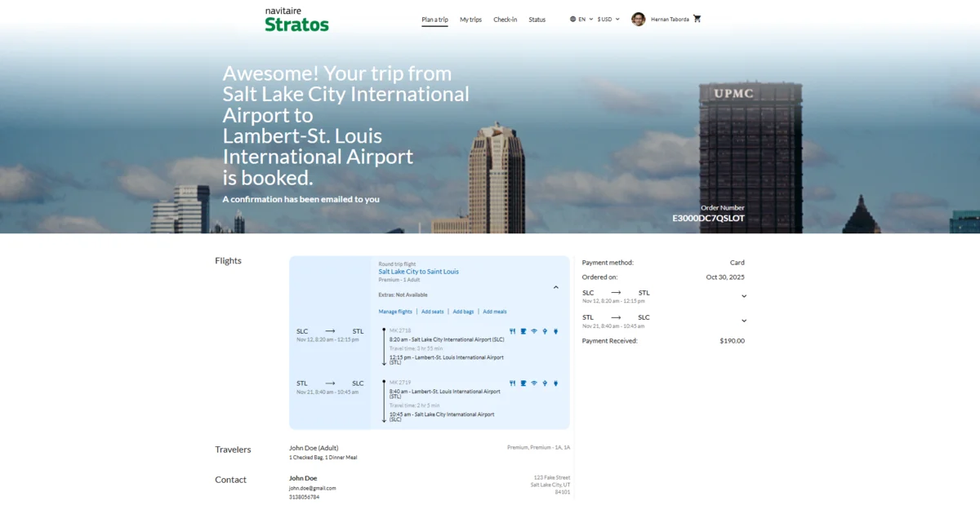Expand SLC to STL payment details
Image resolution: width=980 pixels, height=514 pixels.
[x=743, y=296]
